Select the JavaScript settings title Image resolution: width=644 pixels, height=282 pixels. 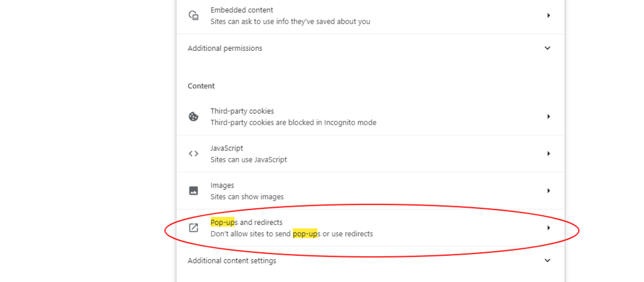click(227, 148)
